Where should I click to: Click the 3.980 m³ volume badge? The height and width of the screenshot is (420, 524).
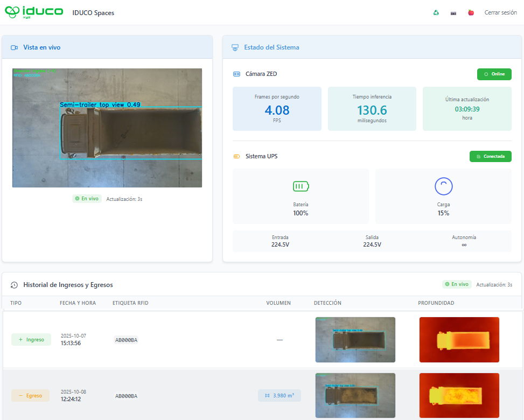coord(279,396)
